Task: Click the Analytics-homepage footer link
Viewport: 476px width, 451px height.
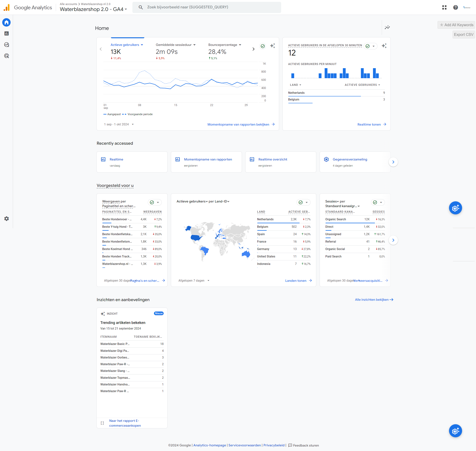Action: click(x=210, y=445)
